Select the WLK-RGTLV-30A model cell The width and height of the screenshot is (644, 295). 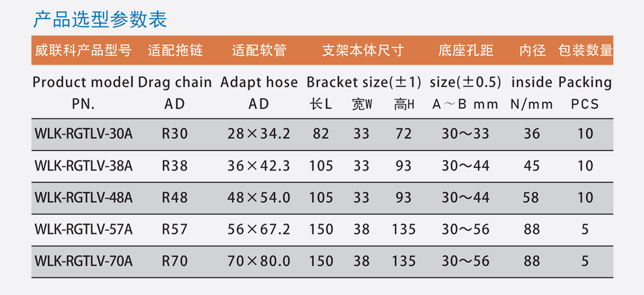(x=83, y=134)
